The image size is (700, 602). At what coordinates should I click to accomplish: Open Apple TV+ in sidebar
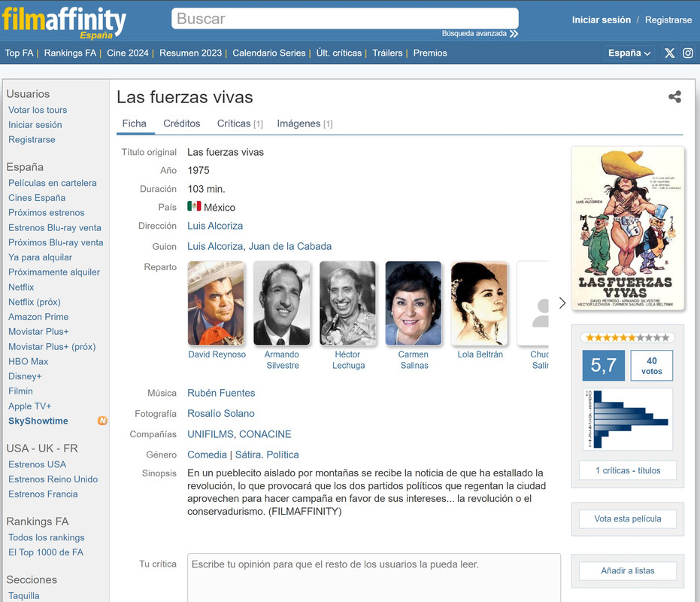(29, 406)
